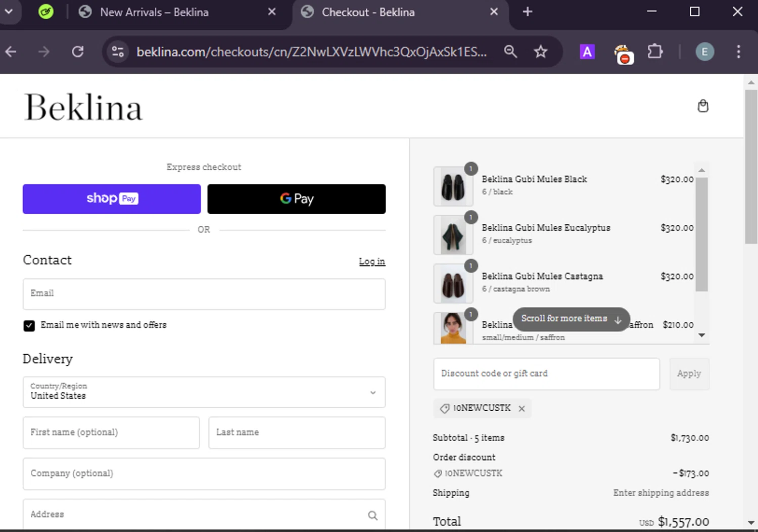Open the Chrome three-dot menu
The height and width of the screenshot is (532, 758).
pos(738,52)
